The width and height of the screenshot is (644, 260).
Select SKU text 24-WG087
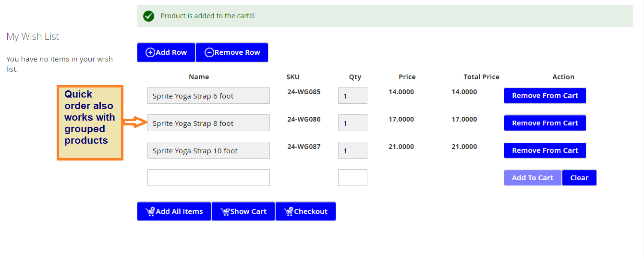click(x=304, y=147)
